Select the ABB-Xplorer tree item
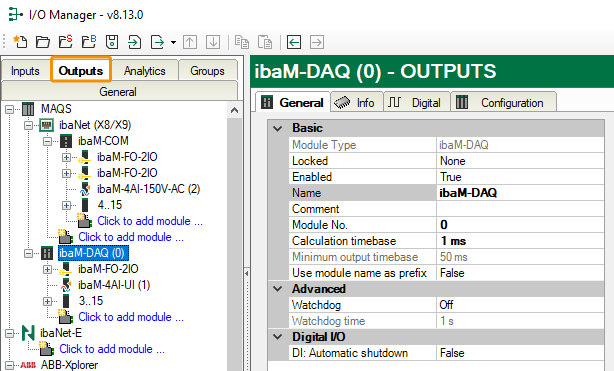 coord(70,365)
